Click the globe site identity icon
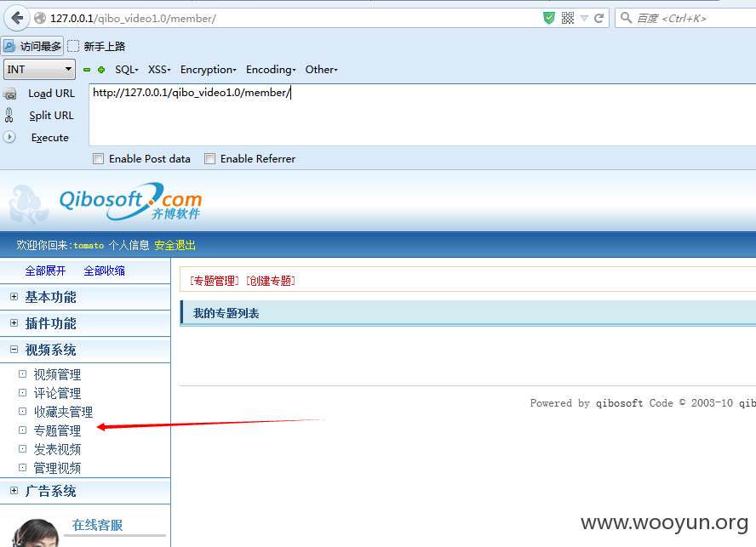This screenshot has width=756, height=547. 40,19
